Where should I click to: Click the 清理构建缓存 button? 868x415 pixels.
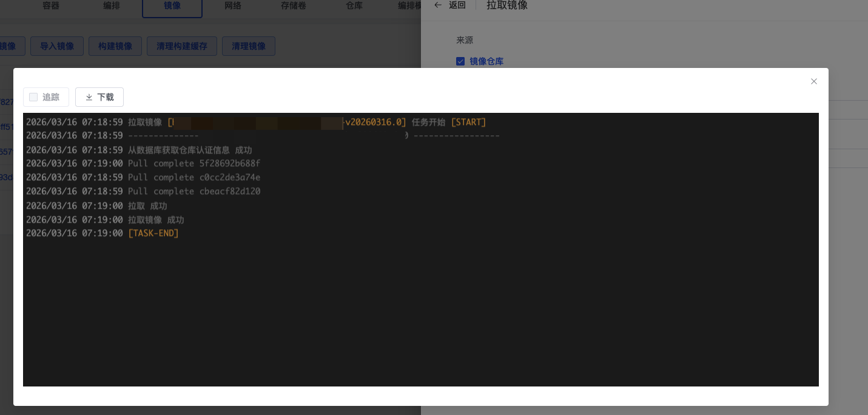click(x=182, y=46)
